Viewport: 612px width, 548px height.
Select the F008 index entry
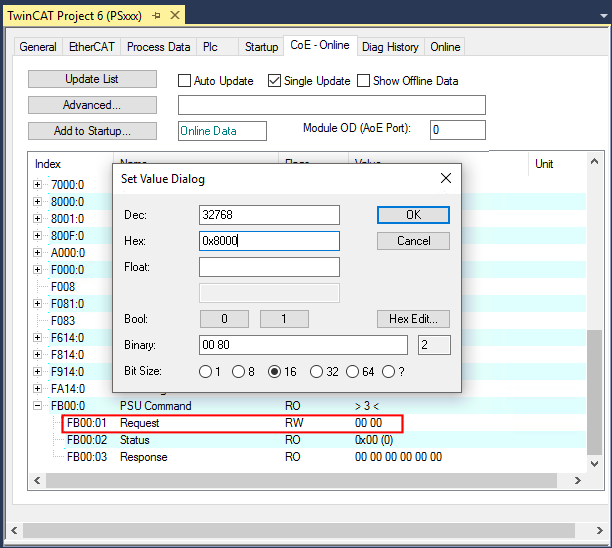click(63, 287)
